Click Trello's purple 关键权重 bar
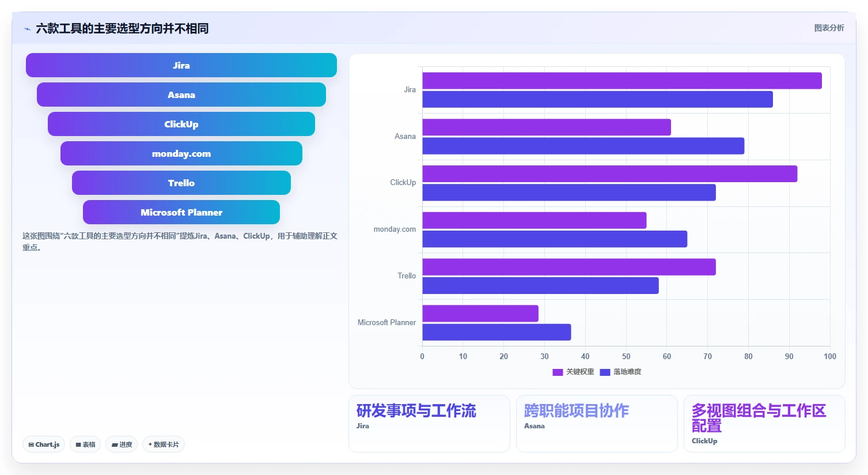The image size is (868, 475). point(569,267)
